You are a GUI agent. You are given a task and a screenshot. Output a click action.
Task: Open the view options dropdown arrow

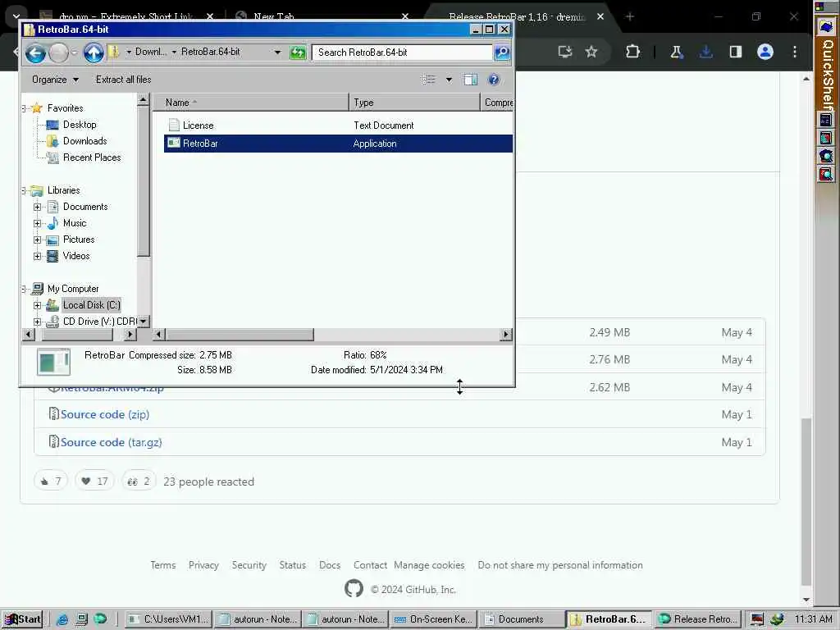(x=449, y=80)
